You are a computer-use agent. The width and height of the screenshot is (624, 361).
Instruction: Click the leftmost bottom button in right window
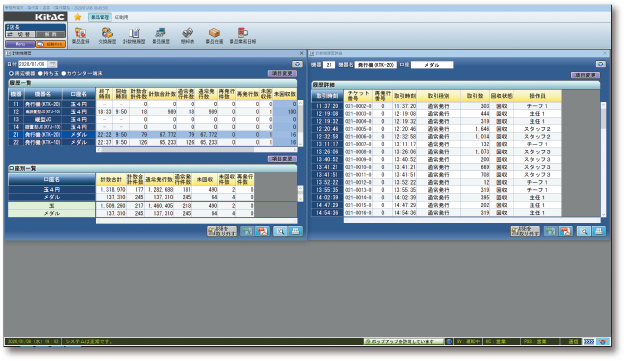[x=525, y=231]
